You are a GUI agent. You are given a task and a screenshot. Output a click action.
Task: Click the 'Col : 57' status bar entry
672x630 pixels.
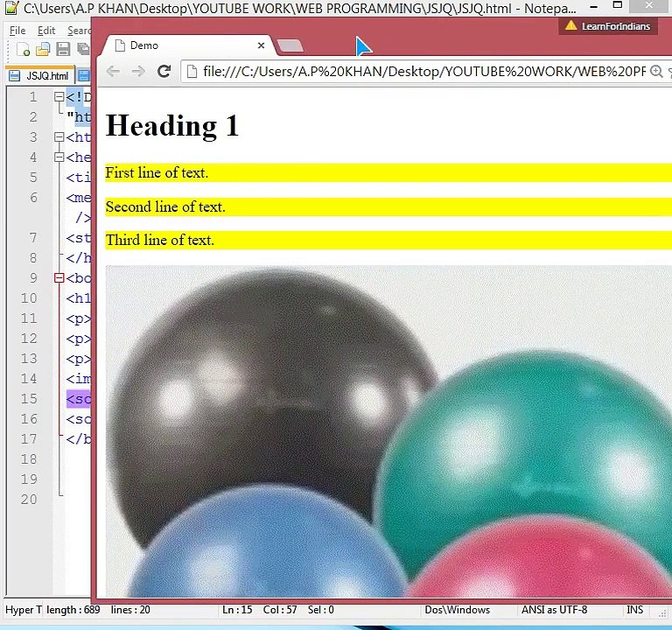tap(280, 610)
